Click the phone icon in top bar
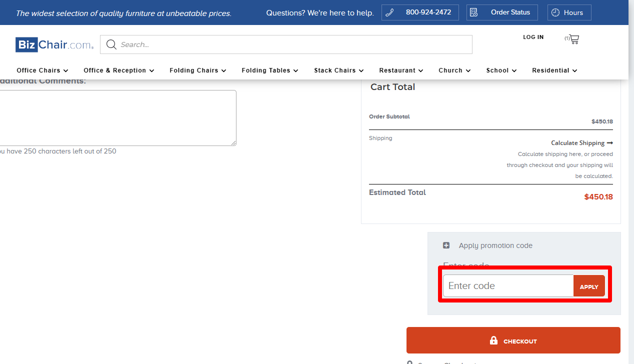 tap(390, 12)
